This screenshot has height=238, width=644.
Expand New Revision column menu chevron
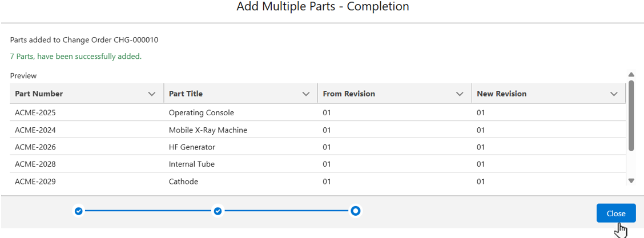click(x=614, y=94)
